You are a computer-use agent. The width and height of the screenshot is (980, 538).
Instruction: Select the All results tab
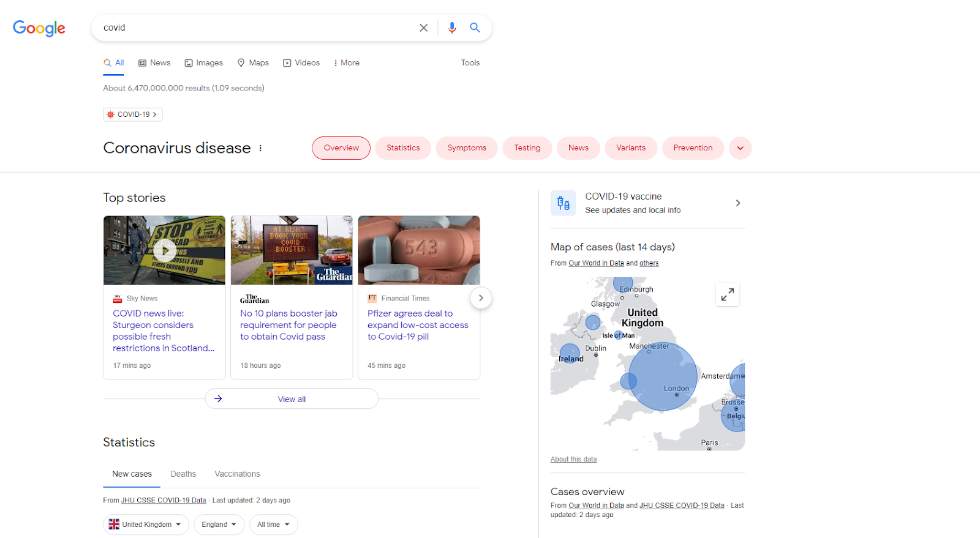pos(114,63)
